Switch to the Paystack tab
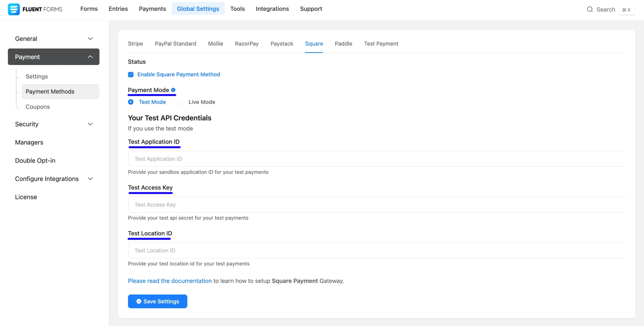The height and width of the screenshot is (326, 644). click(x=282, y=44)
